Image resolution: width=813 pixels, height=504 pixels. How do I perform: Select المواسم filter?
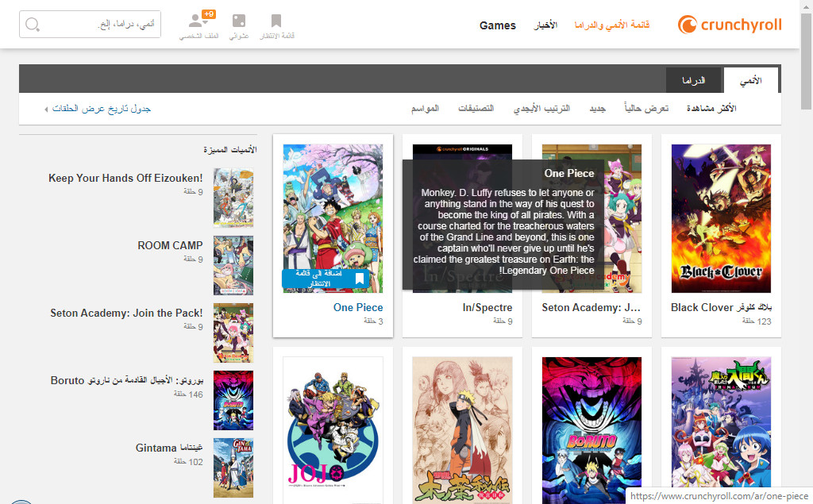425,109
